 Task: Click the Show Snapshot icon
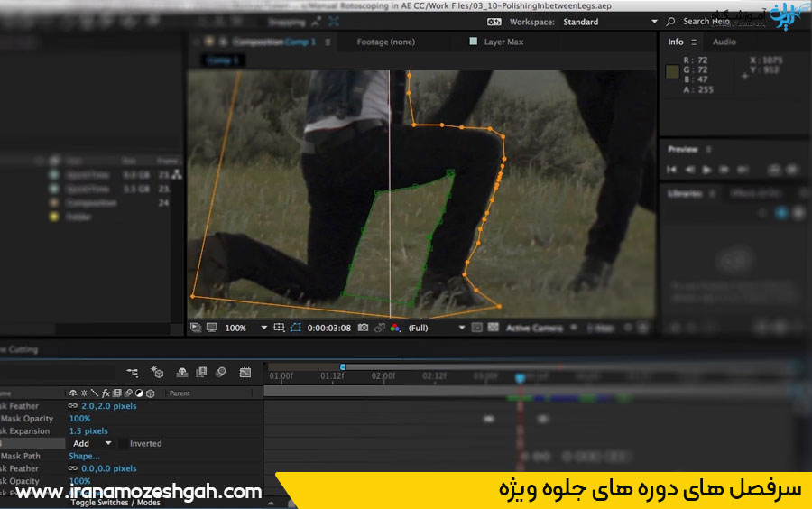(x=380, y=328)
